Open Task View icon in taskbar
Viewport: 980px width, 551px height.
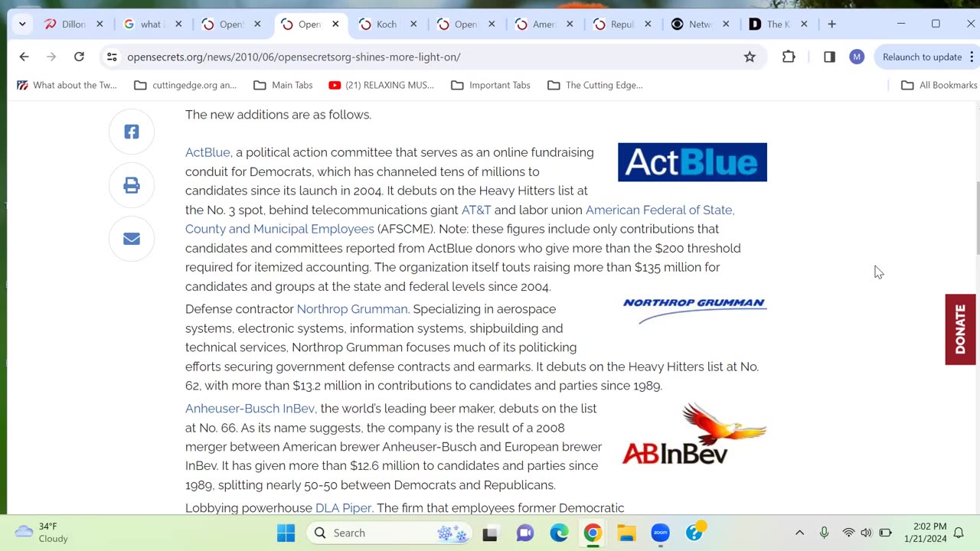click(x=491, y=533)
